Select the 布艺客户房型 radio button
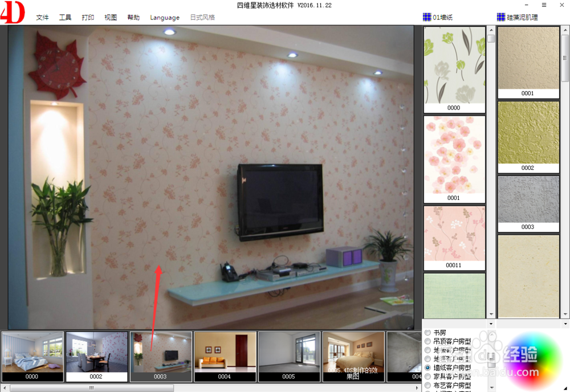 pyautogui.click(x=427, y=385)
